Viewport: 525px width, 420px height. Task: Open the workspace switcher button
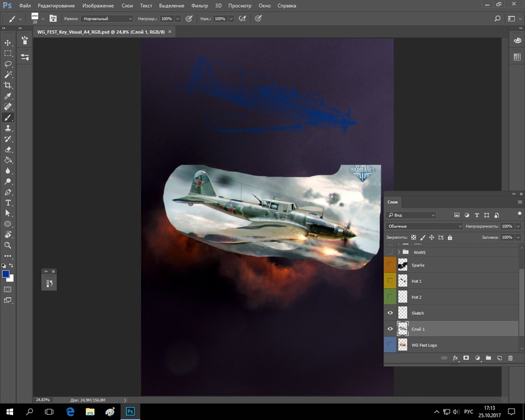pyautogui.click(x=512, y=19)
